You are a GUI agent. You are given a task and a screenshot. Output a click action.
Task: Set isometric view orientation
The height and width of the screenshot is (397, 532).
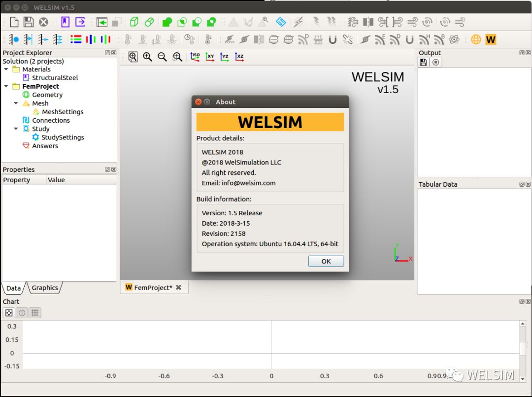pos(195,57)
